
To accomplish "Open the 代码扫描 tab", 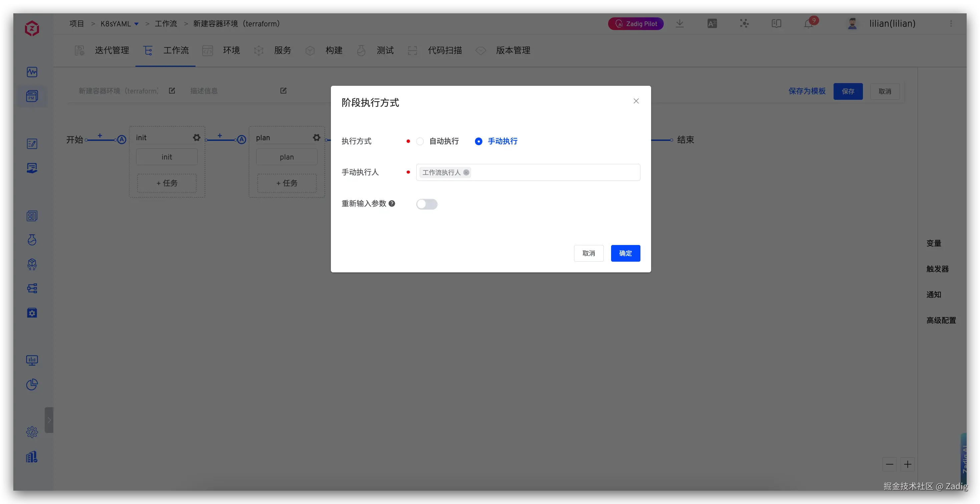I will point(444,50).
